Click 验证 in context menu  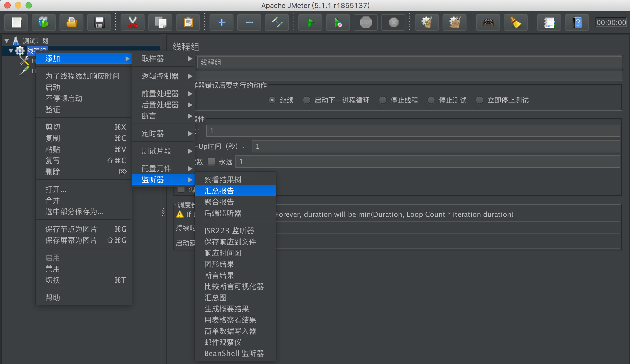84,109
